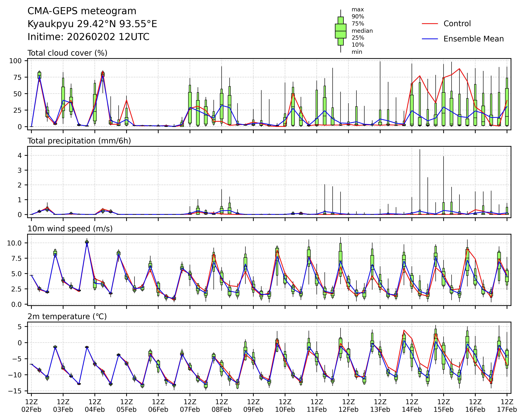Screen dimensions: 524x420
Task: Click the 'Total cloud cover (%)' panel title
Action: [x=67, y=53]
